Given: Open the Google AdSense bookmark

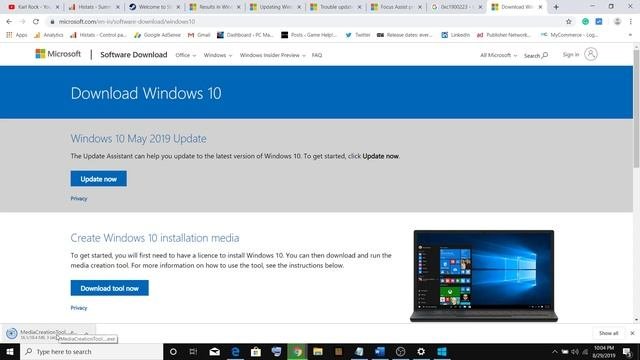Looking at the screenshot, I should pyautogui.click(x=157, y=35).
